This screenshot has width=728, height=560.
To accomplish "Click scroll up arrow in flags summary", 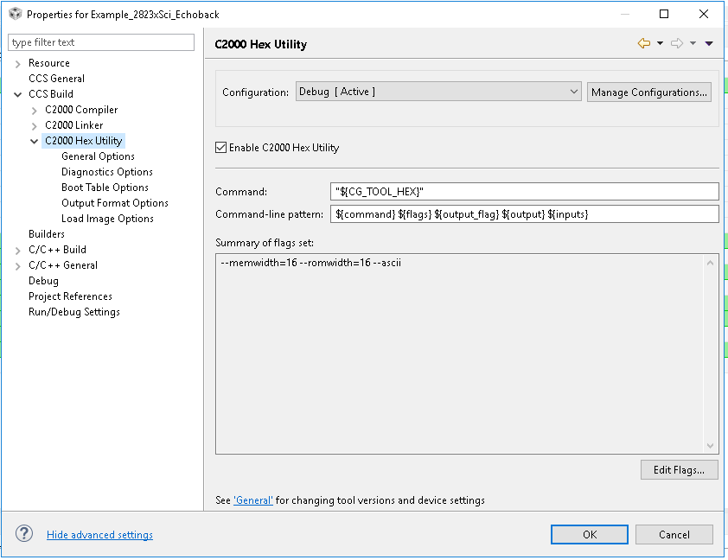I will (x=710, y=263).
